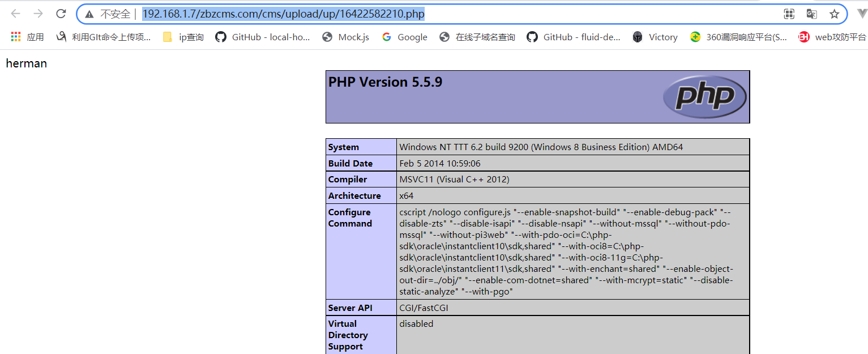The image size is (868, 354).
Task: Open the GitHub local-ho... bookmark
Action: click(263, 37)
